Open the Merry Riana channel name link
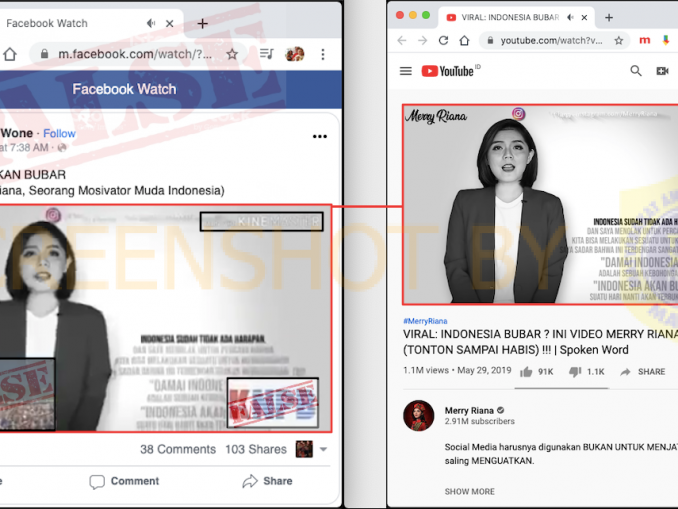The width and height of the screenshot is (678, 509). tap(469, 411)
